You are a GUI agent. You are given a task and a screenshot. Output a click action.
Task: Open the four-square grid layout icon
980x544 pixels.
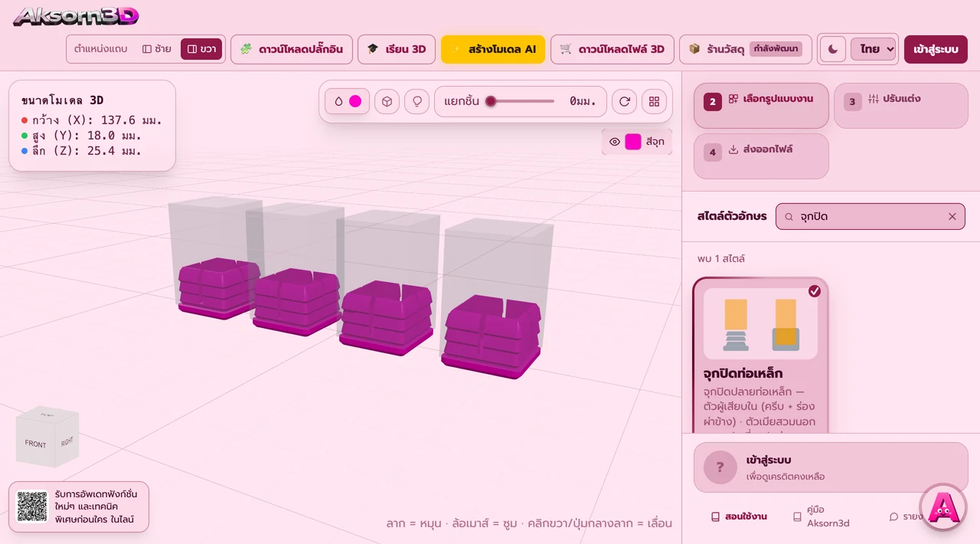(x=654, y=101)
